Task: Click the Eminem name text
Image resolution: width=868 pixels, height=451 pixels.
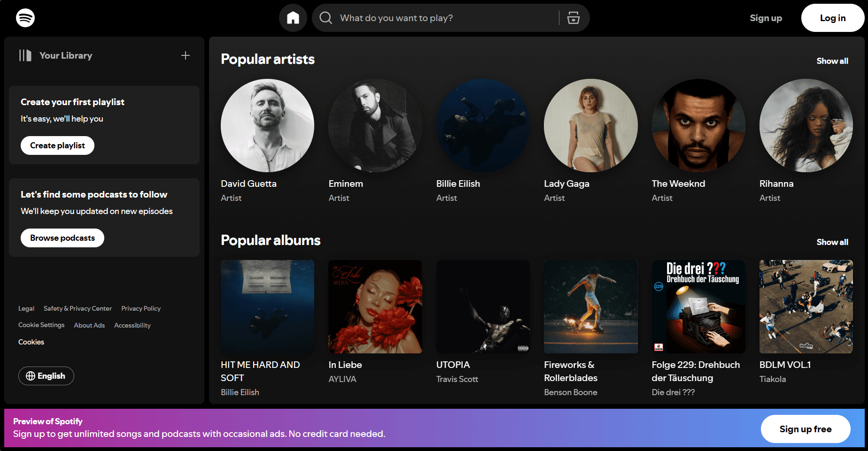Action: 346,183
